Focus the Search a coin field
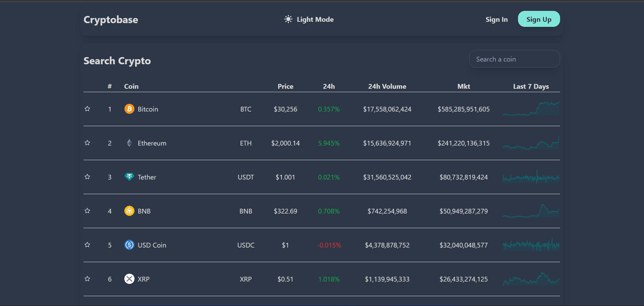Screen dimensions: 644x306 (514, 59)
